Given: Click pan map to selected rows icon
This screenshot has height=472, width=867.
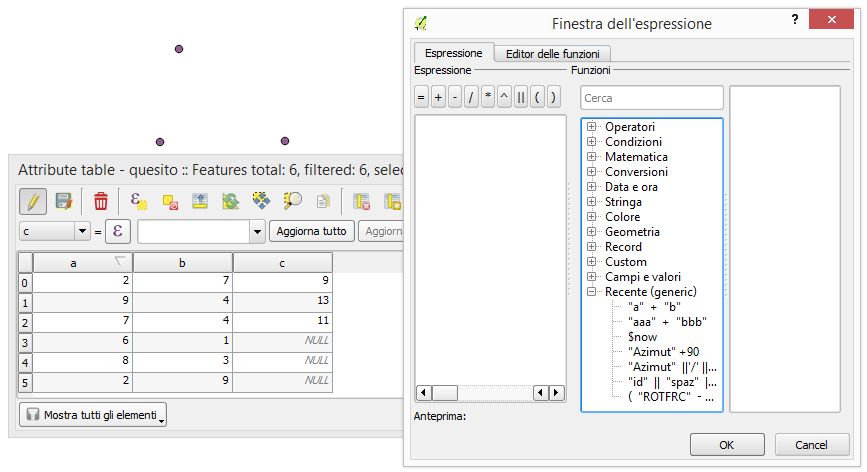Looking at the screenshot, I should (261, 200).
